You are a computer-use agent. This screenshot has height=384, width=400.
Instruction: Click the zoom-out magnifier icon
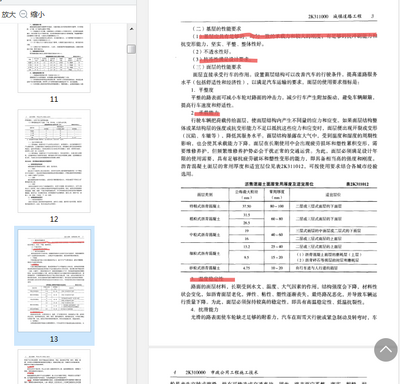pos(23,14)
